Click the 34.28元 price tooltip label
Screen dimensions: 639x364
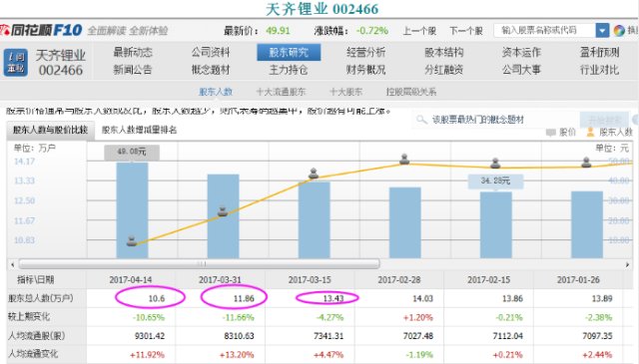[495, 181]
